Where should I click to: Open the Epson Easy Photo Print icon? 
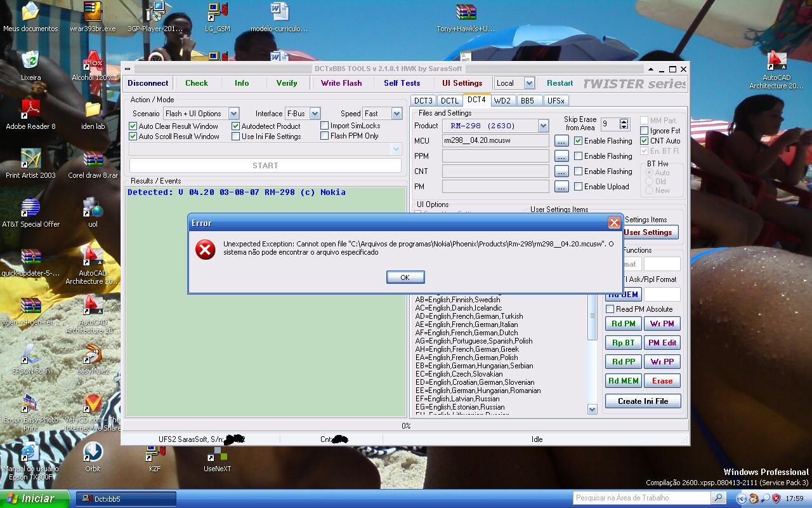(x=30, y=411)
